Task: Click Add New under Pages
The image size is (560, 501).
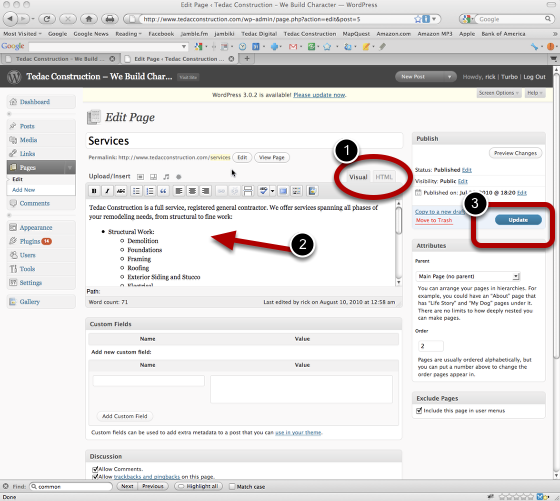Action: [x=24, y=190]
